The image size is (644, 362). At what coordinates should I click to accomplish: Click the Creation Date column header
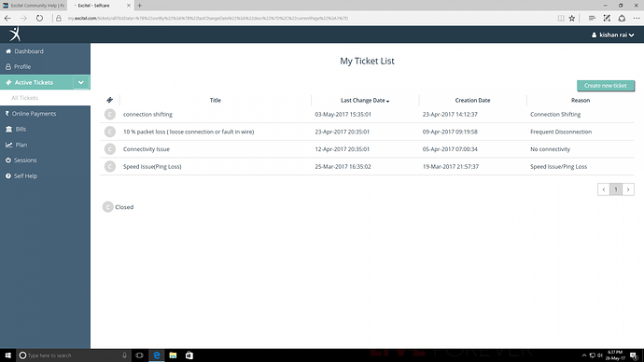point(472,100)
